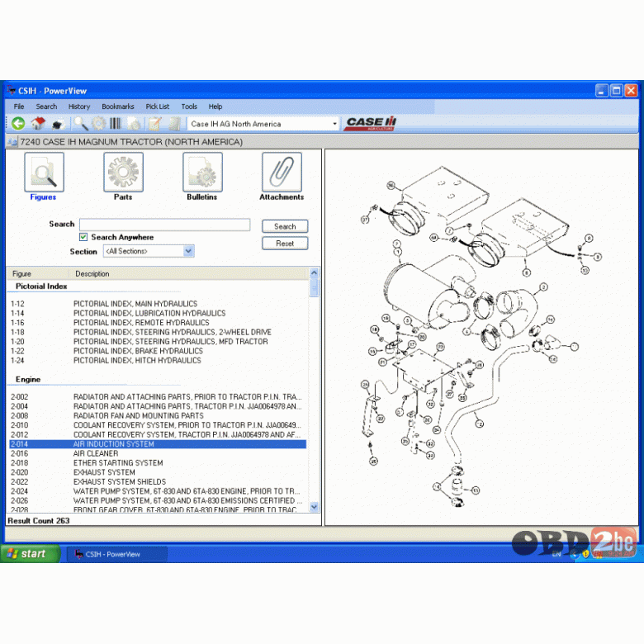Select row 1-20 Steering Hydraulics, MFD Tractor
Image resolution: width=644 pixels, height=644 pixels.
(158, 342)
